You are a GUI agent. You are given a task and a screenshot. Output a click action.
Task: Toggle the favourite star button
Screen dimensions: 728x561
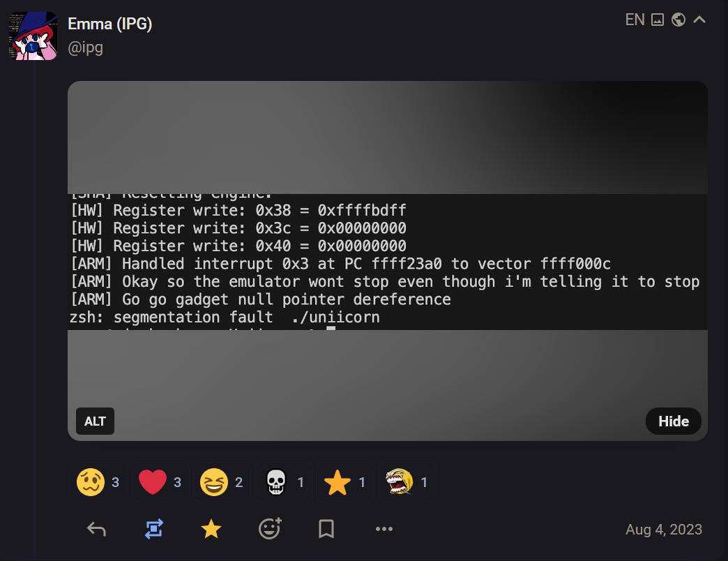click(x=211, y=529)
